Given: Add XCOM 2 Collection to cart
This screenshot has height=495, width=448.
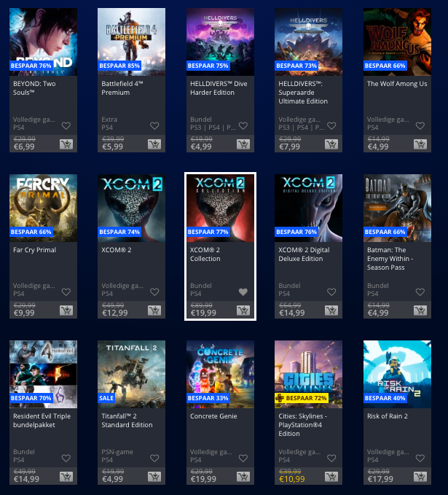Looking at the screenshot, I should [x=243, y=311].
